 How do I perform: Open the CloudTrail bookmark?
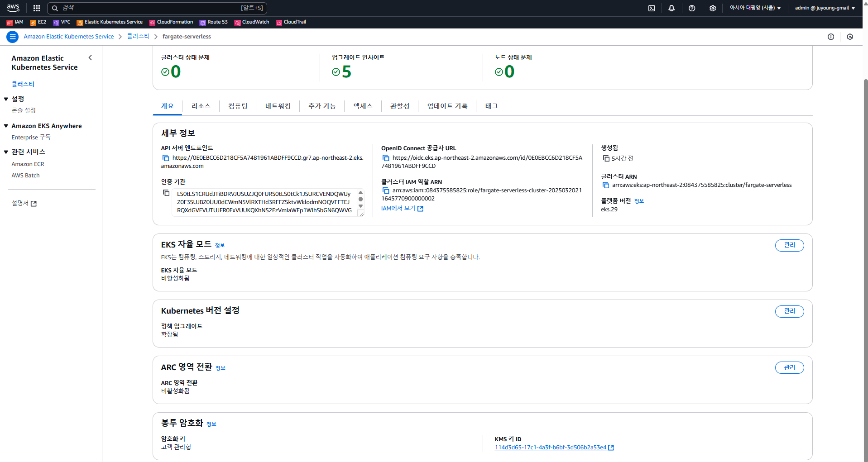click(291, 22)
